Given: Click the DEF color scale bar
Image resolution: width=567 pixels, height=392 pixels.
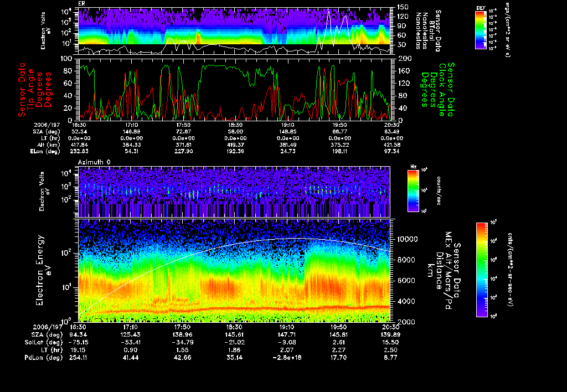Looking at the screenshot, I should coord(481,30).
